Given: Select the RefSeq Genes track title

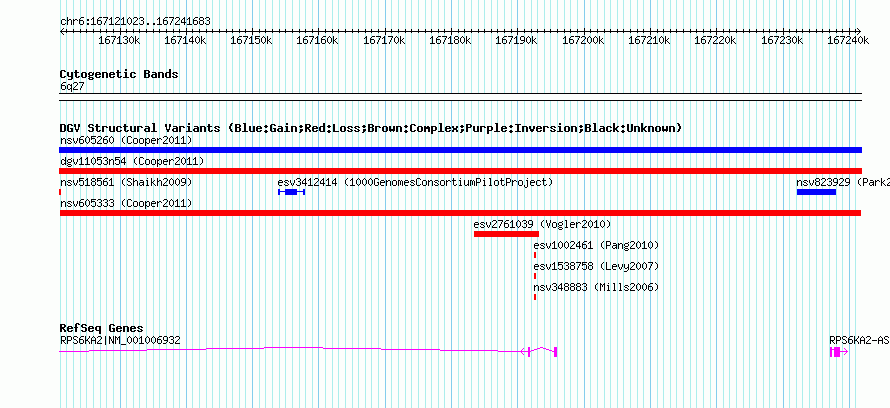Looking at the screenshot, I should 101,329.
